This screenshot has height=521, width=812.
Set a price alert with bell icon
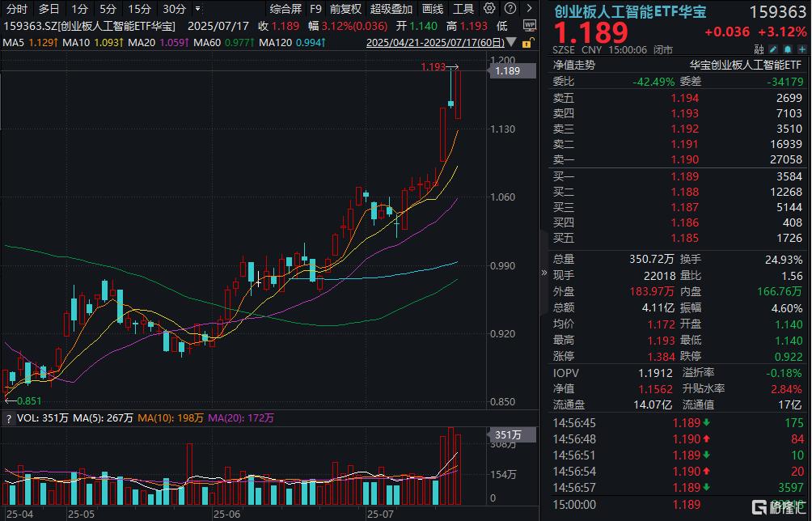point(788,49)
